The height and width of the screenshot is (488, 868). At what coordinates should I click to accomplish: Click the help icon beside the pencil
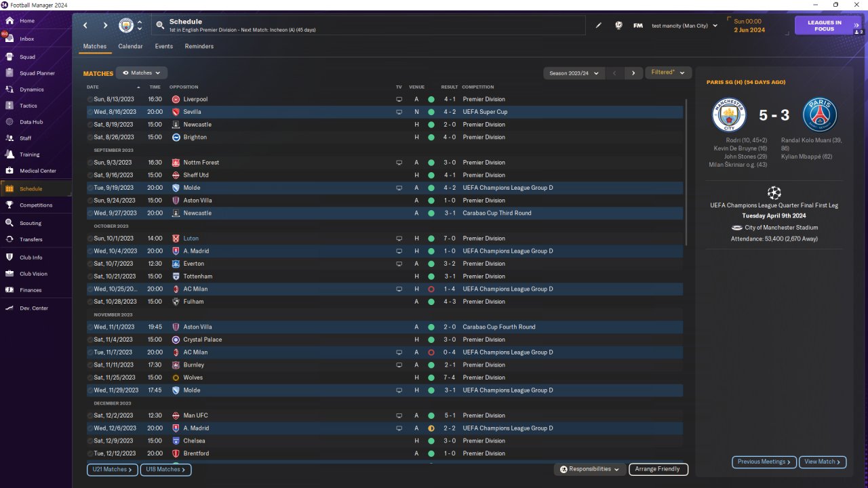tap(618, 26)
